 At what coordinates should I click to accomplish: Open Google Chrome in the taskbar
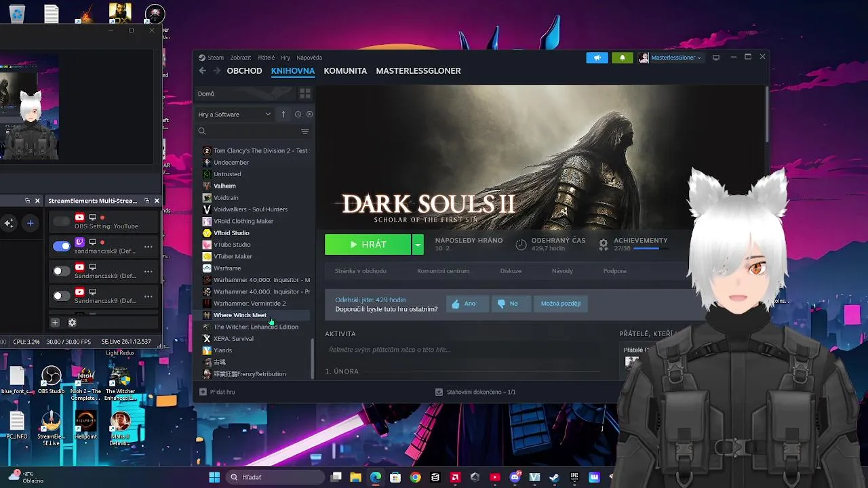click(416, 477)
